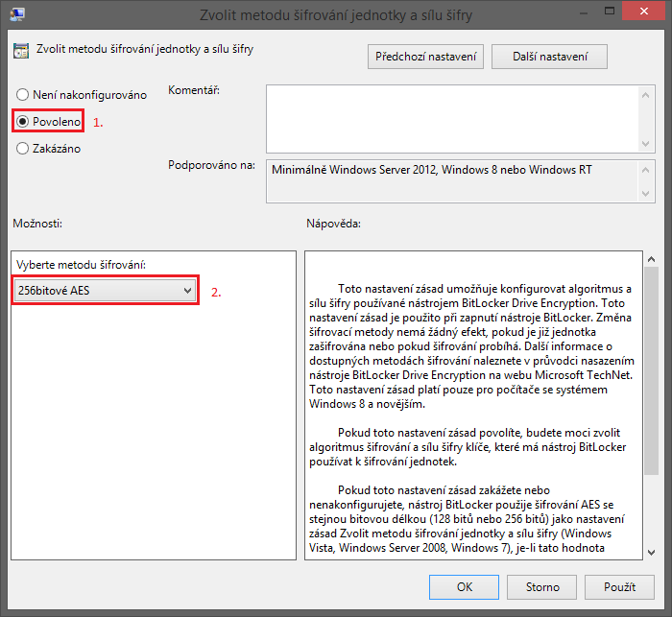Click the Nápověda vertical scrollbar thumb
Image resolution: width=672 pixels, height=617 pixels.
click(652, 370)
